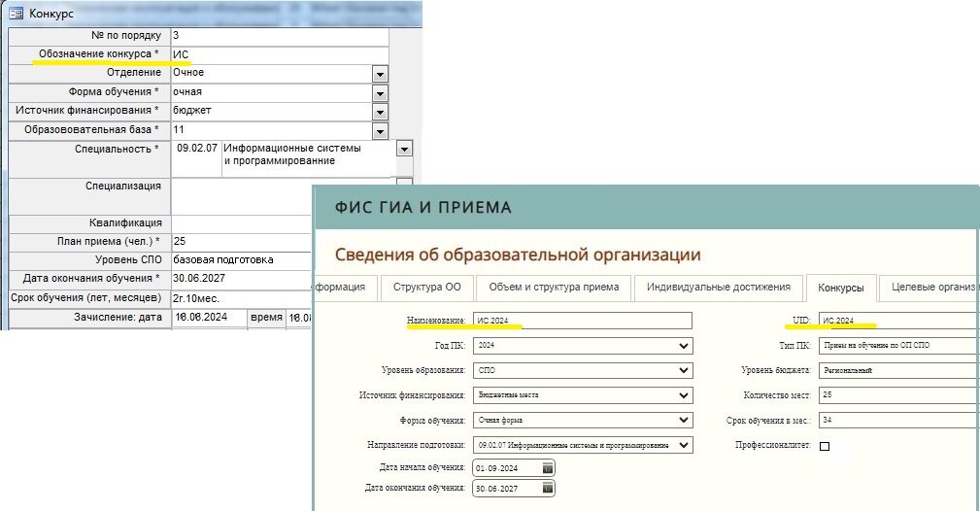Screen dimensions: 980x511
Task: Click the UID field
Action: (898, 321)
